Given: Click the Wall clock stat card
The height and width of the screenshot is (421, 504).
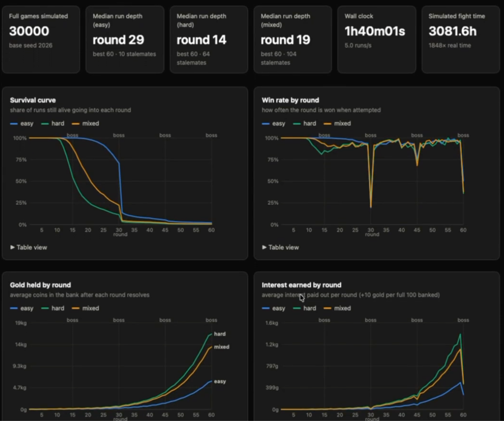Looking at the screenshot, I should (x=377, y=40).
